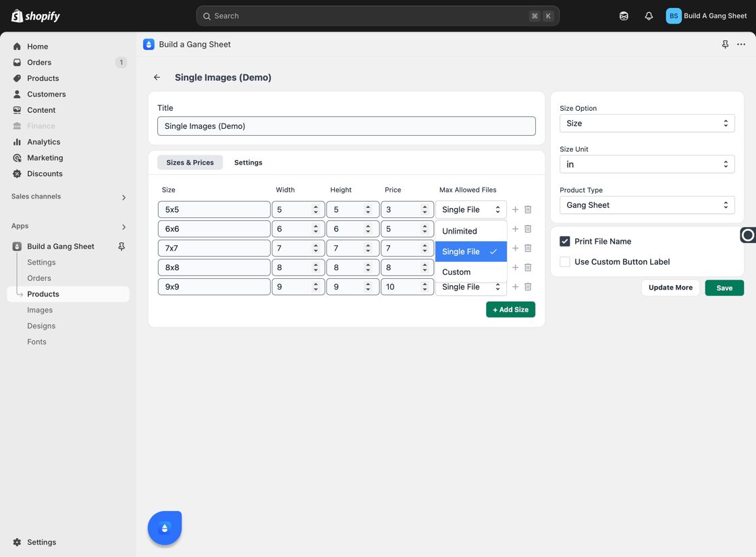The height and width of the screenshot is (557, 756).
Task: Open the Product Type dropdown
Action: click(x=647, y=205)
